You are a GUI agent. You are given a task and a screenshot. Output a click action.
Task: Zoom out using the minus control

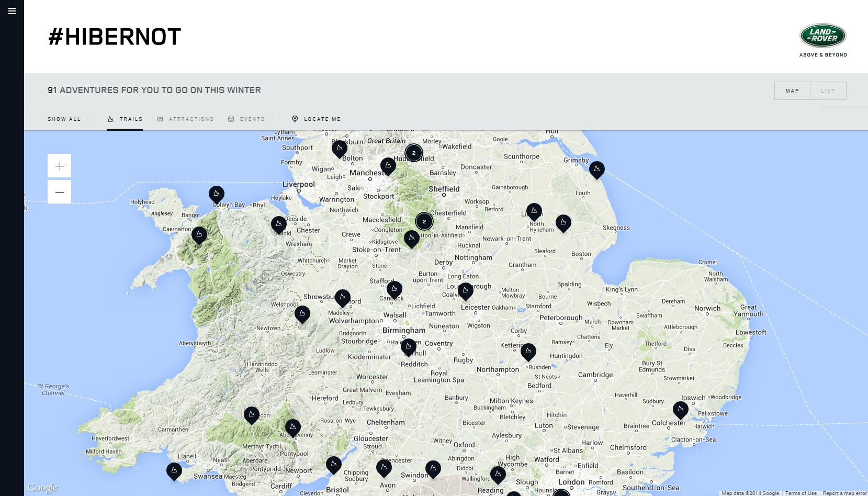click(x=59, y=191)
